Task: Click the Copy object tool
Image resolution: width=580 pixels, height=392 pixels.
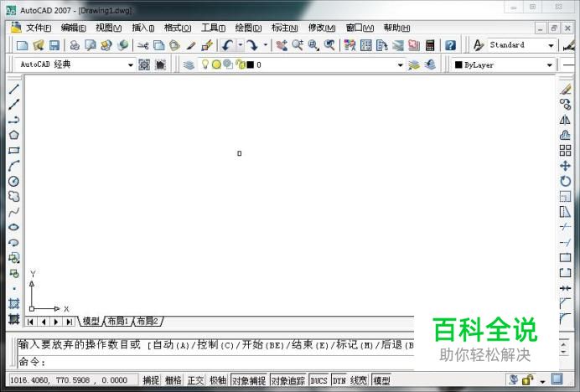Action: [x=565, y=105]
